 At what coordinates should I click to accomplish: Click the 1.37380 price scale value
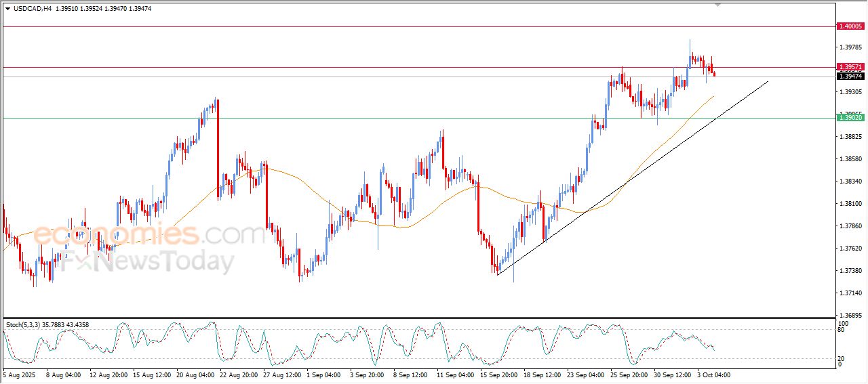(850, 271)
